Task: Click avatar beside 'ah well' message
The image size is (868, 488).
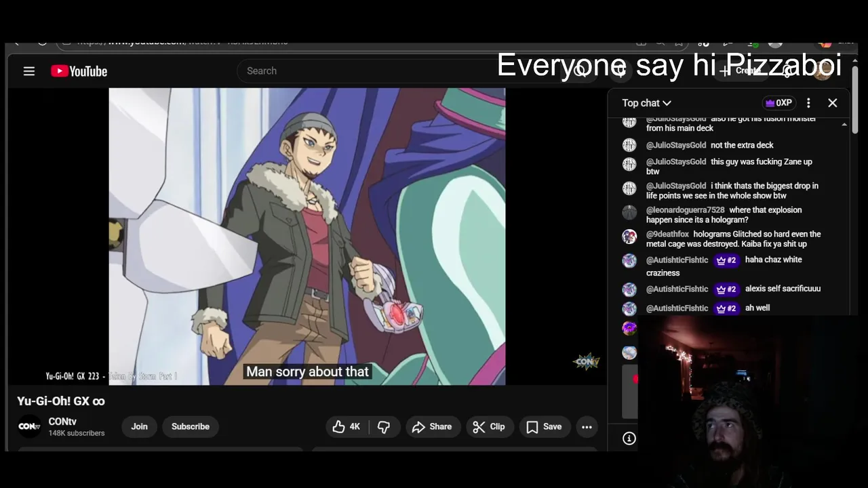Action: [x=629, y=308]
